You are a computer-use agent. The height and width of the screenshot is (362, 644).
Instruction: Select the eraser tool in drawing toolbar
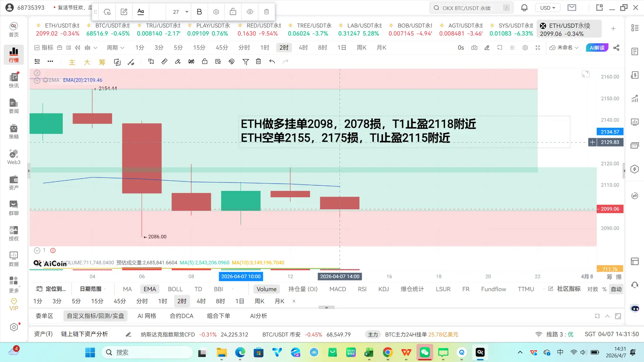[178, 61]
